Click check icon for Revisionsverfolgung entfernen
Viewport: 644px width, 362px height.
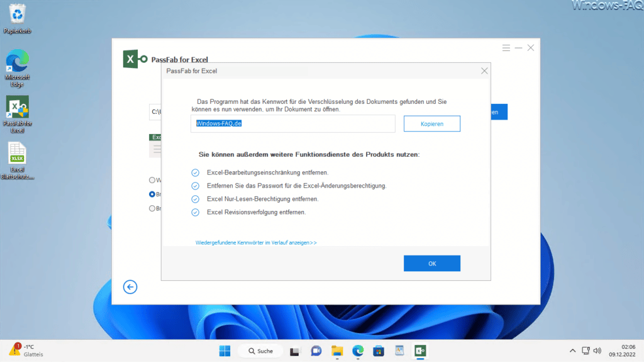tap(195, 212)
